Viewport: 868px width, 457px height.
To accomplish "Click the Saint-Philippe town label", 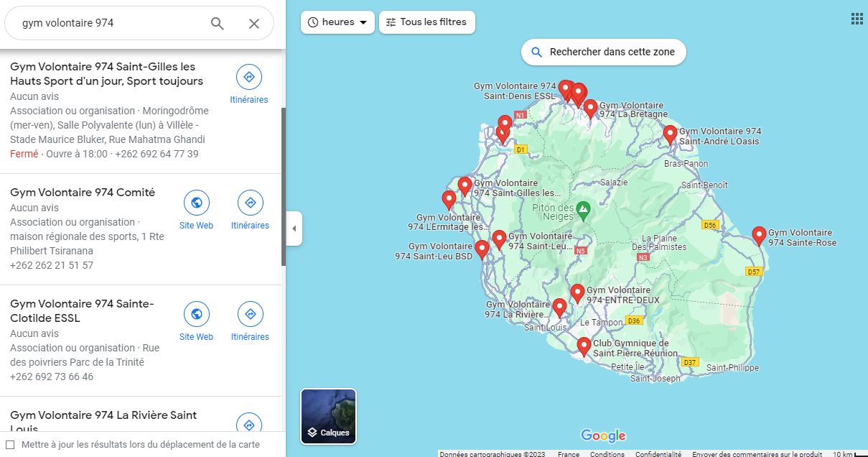I will coord(732,368).
